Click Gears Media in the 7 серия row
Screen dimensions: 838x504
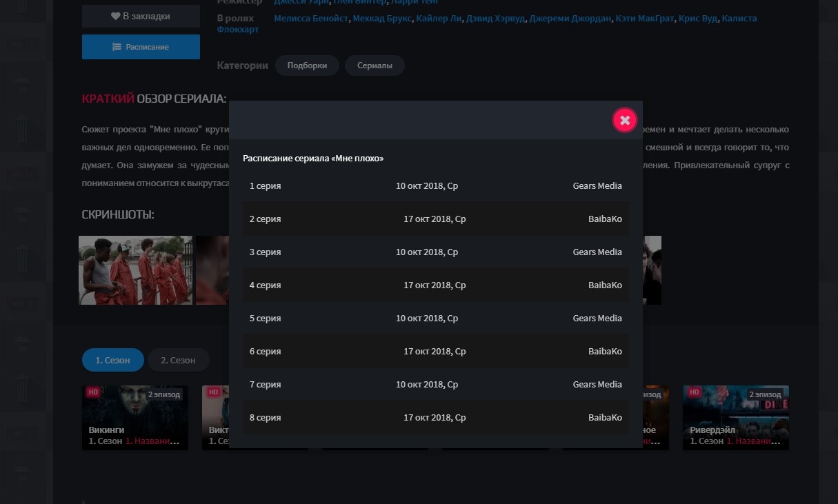(x=597, y=385)
